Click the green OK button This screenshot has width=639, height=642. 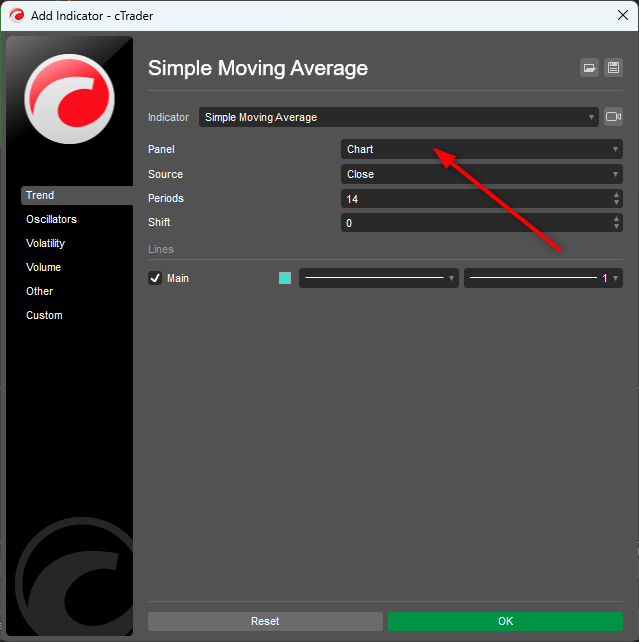(x=506, y=621)
